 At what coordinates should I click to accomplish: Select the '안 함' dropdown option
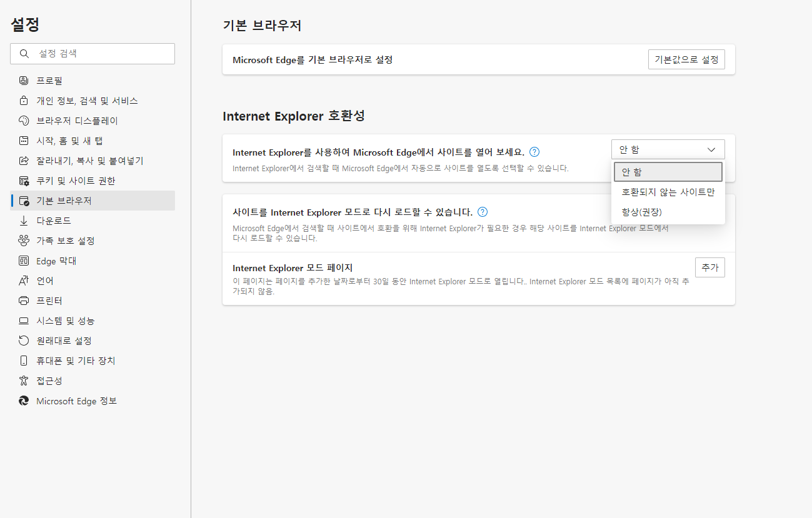668,172
